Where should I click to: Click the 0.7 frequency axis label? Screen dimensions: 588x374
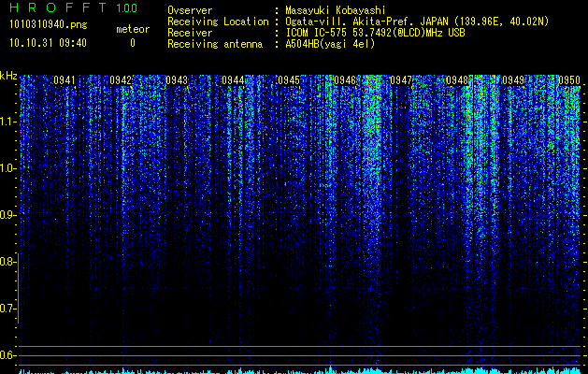point(7,309)
